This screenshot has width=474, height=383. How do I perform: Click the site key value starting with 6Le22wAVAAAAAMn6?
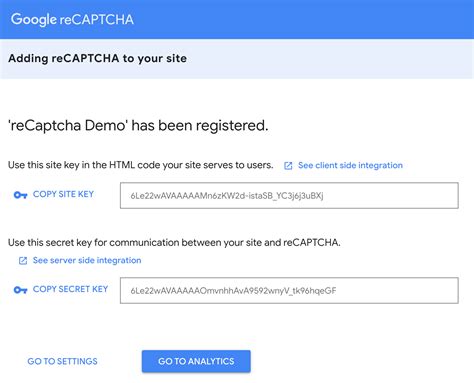click(x=227, y=196)
